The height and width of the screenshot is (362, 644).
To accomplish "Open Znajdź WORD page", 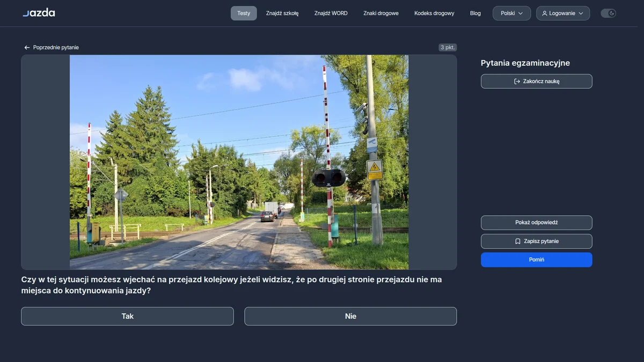I will click(x=331, y=13).
